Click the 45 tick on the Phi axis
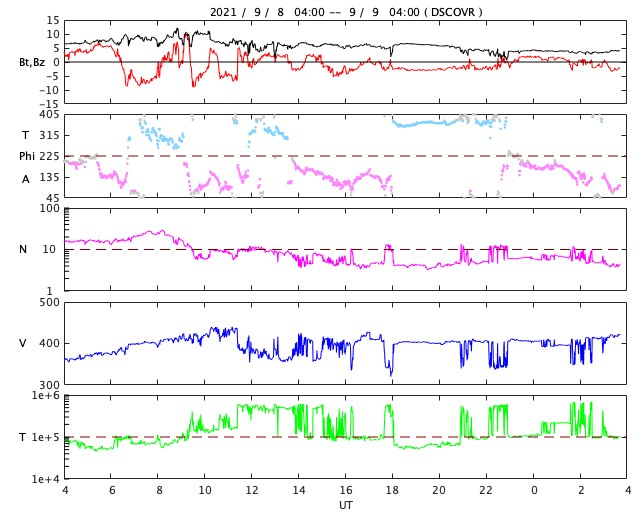The height and width of the screenshot is (512, 640). [x=53, y=198]
